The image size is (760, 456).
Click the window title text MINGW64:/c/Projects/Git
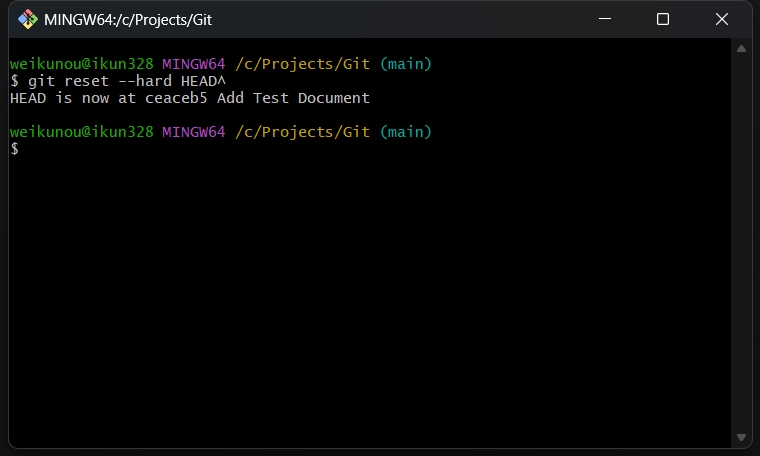click(x=128, y=20)
